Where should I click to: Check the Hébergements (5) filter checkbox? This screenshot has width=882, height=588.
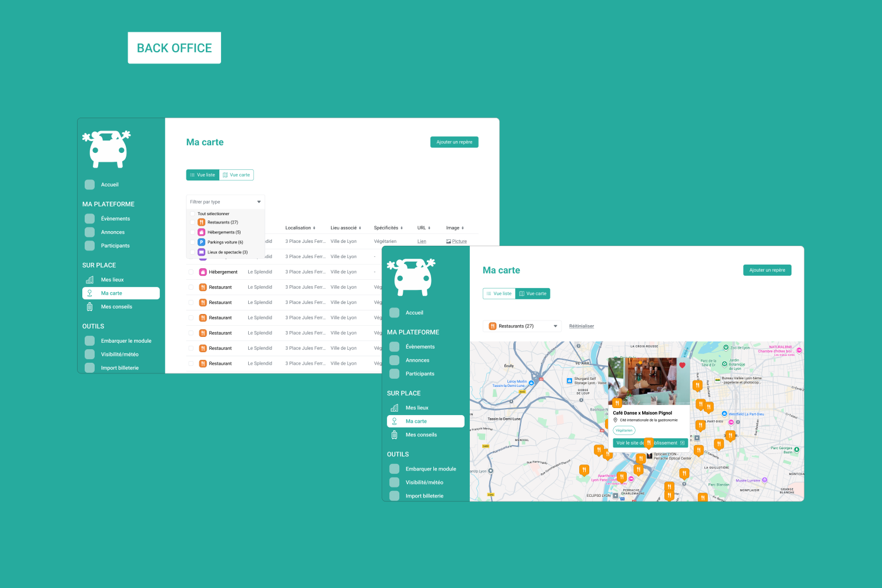point(192,232)
